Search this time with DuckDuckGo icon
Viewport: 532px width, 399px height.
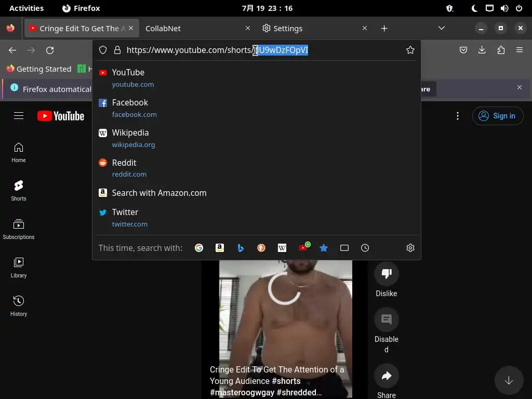[261, 248]
